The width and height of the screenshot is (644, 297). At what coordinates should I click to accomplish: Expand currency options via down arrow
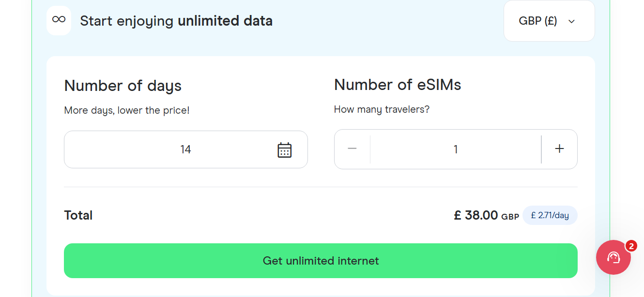tap(571, 21)
